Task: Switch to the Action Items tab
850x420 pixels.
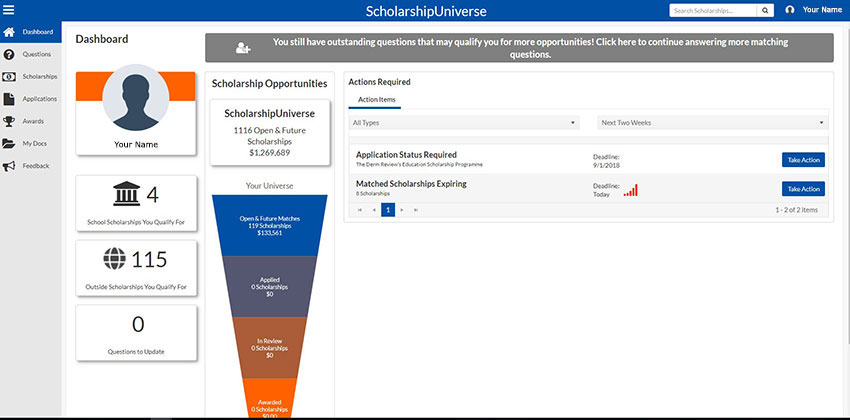Action: pyautogui.click(x=377, y=100)
